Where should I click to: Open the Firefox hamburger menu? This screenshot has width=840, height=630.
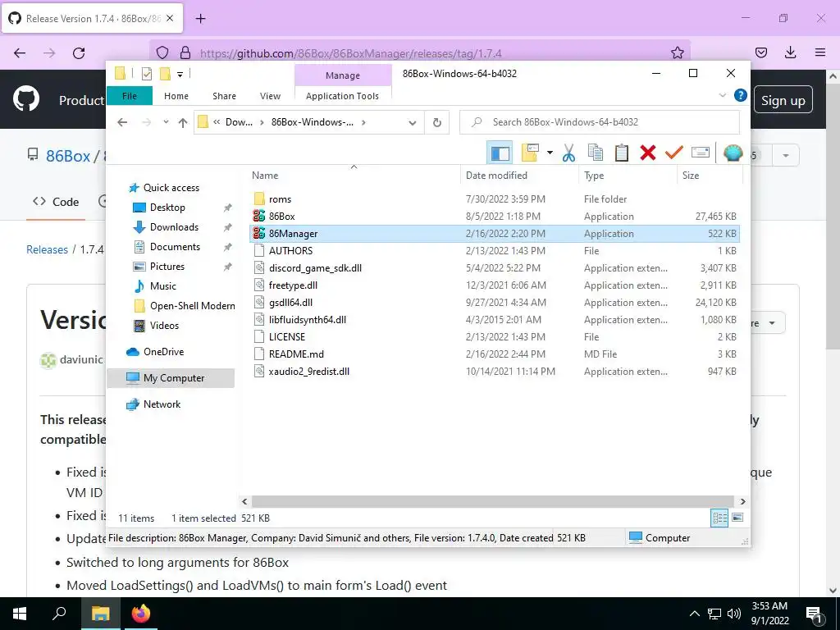820,52
